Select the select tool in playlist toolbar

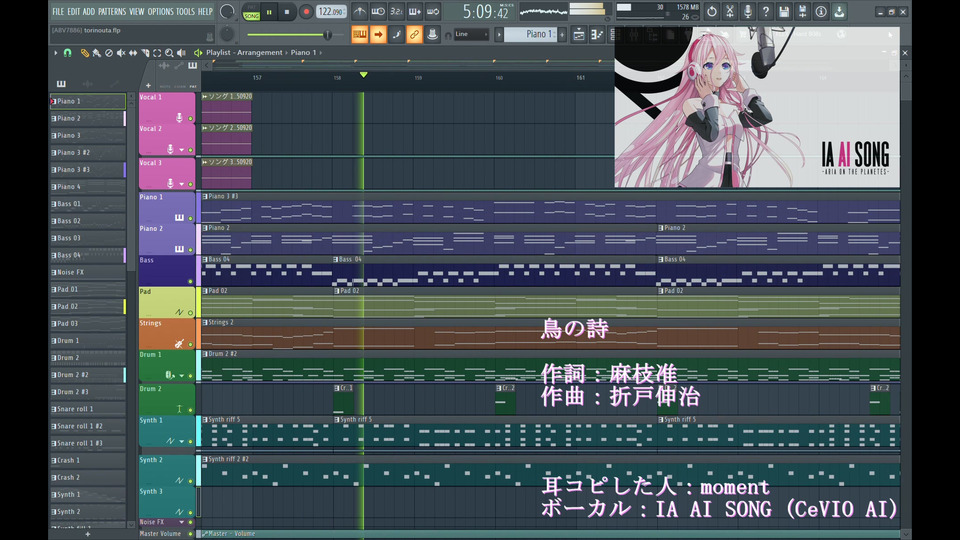click(157, 53)
